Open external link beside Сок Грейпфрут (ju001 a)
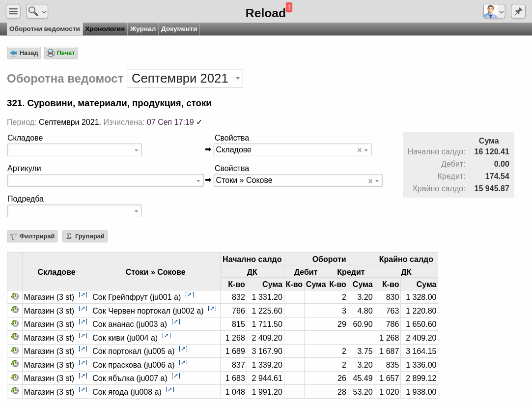532x406 pixels. coord(190,294)
